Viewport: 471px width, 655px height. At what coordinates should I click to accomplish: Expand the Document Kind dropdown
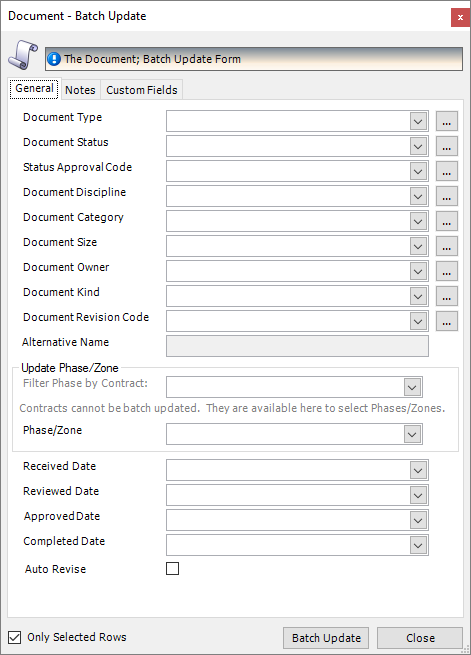point(418,297)
